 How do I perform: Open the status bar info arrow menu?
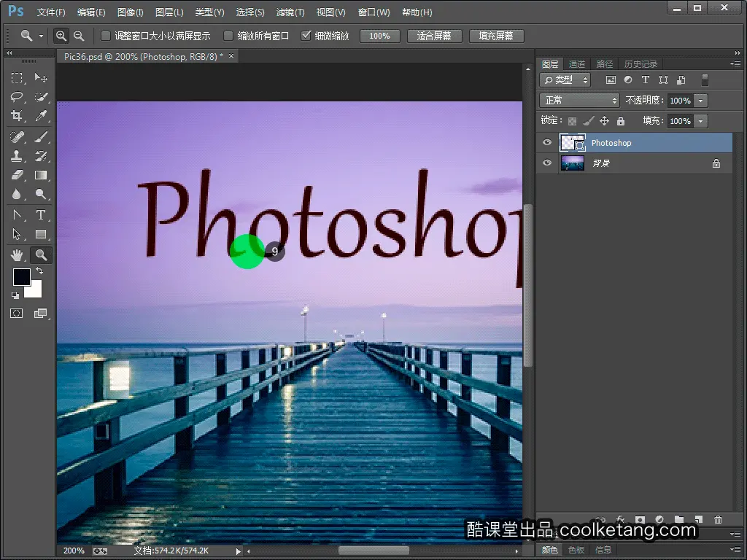coord(239,551)
